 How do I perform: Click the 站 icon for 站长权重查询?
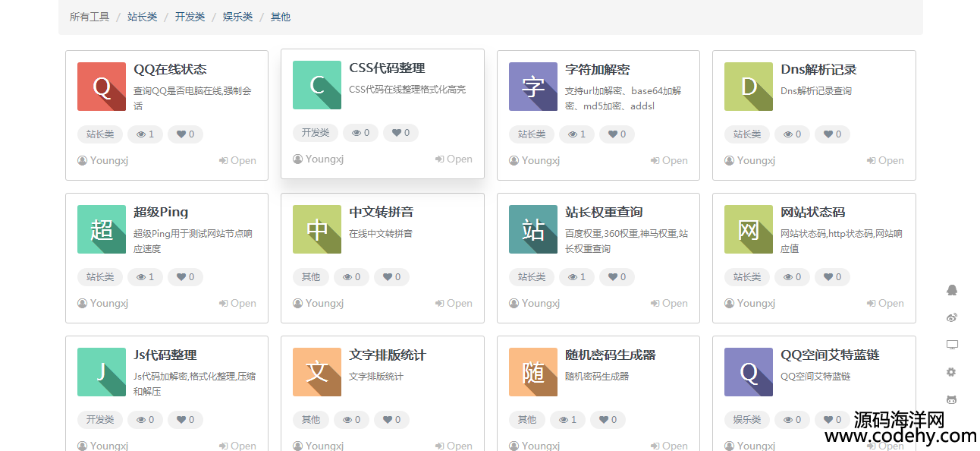(x=533, y=229)
